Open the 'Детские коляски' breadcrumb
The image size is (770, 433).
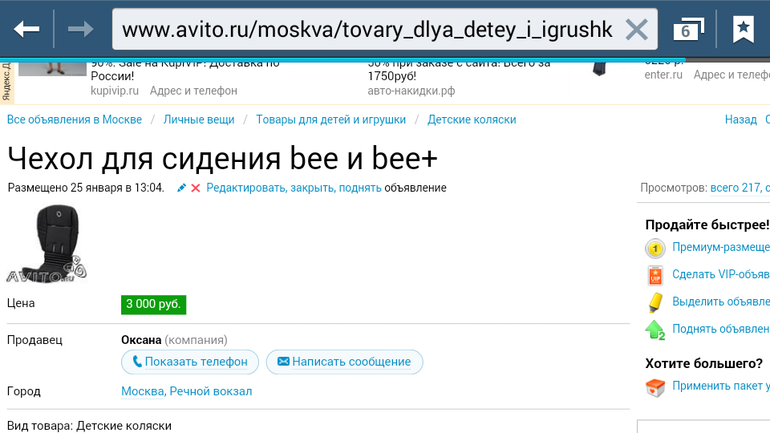tap(472, 120)
